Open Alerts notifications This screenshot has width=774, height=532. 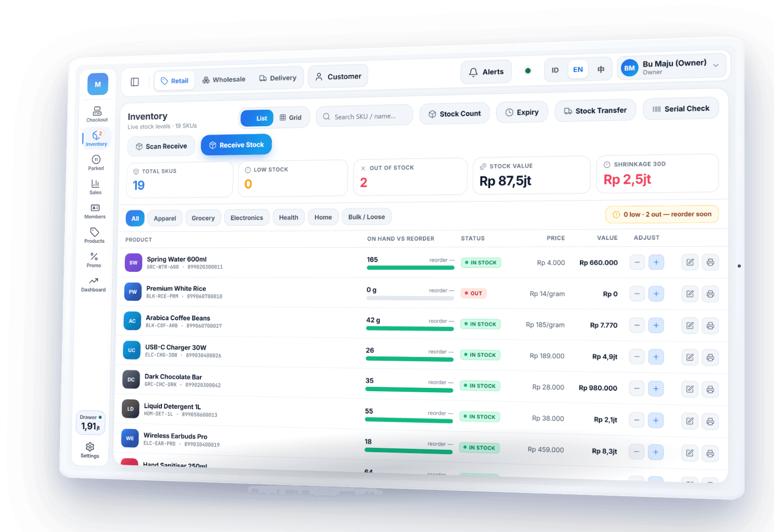[486, 72]
